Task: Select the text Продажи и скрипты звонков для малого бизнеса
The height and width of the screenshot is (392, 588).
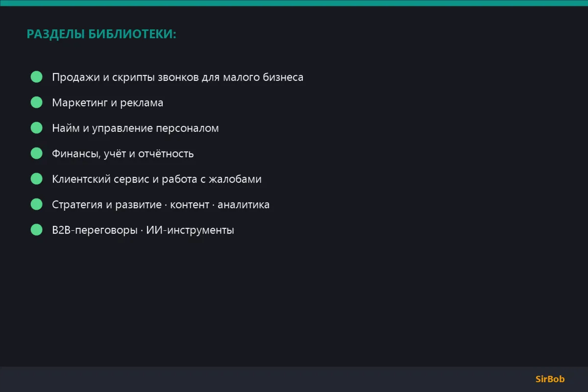Action: [177, 77]
